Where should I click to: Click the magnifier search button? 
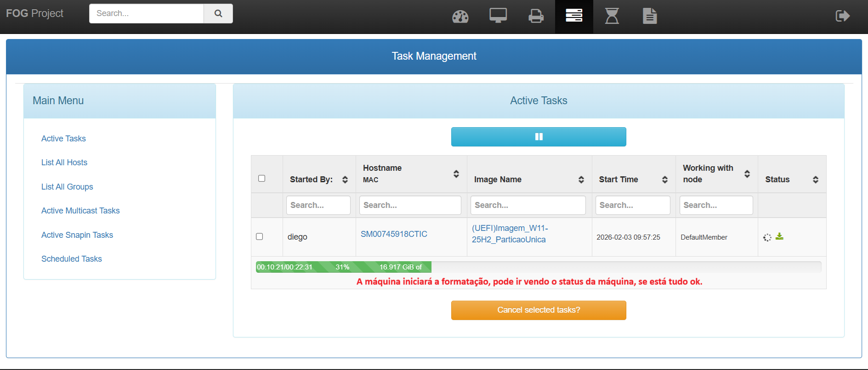(x=218, y=14)
